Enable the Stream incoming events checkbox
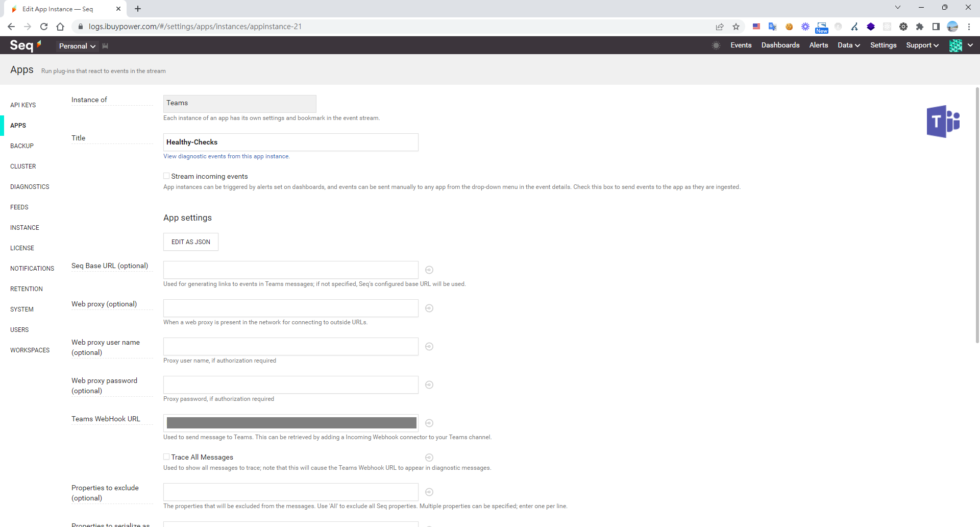 tap(166, 176)
